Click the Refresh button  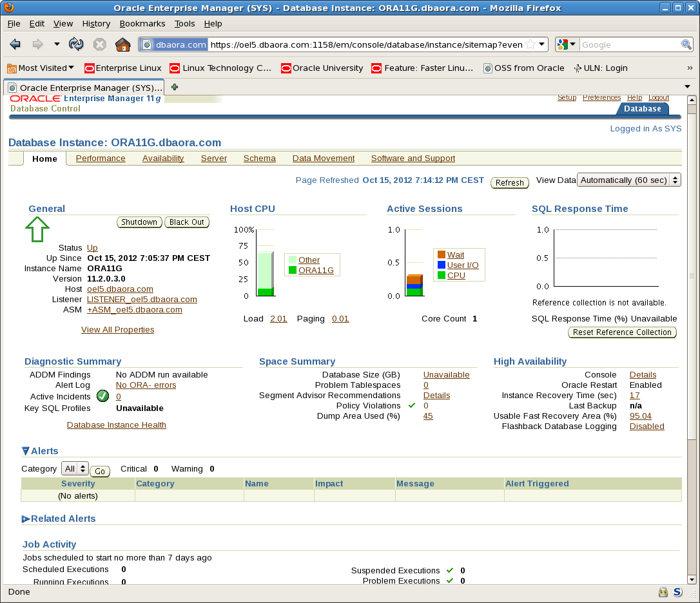pos(509,182)
